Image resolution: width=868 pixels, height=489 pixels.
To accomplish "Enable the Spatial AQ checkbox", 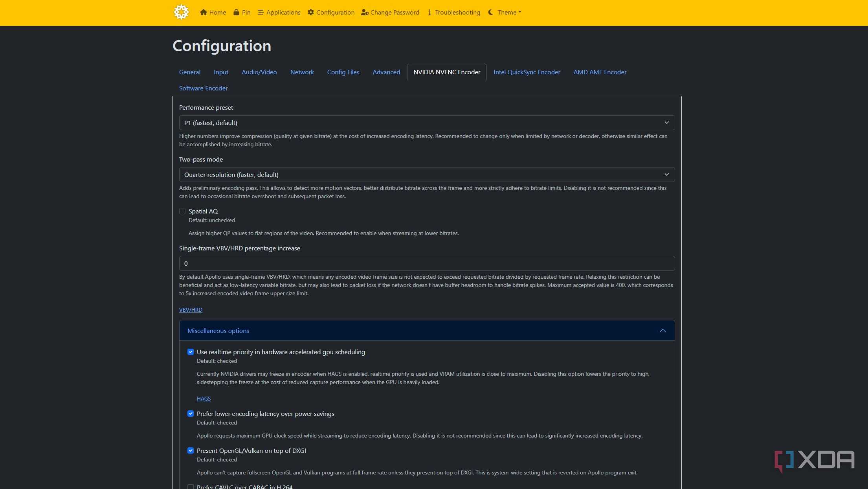I will (182, 211).
